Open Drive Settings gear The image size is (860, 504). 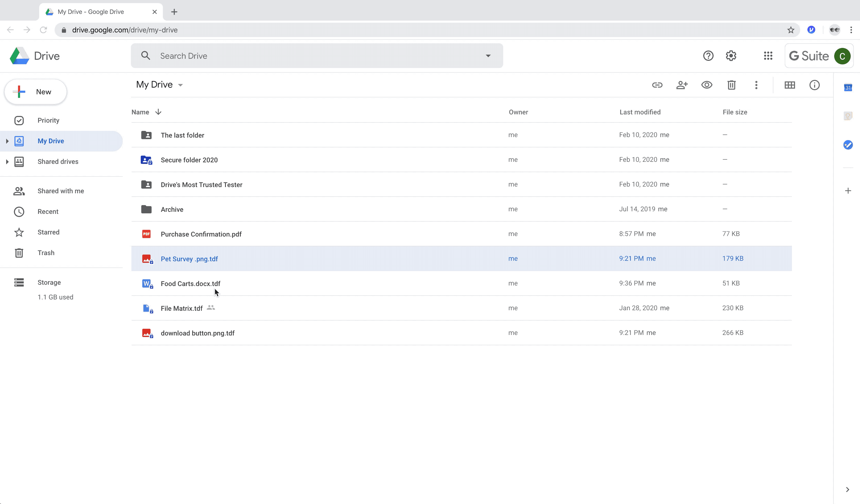(x=731, y=56)
